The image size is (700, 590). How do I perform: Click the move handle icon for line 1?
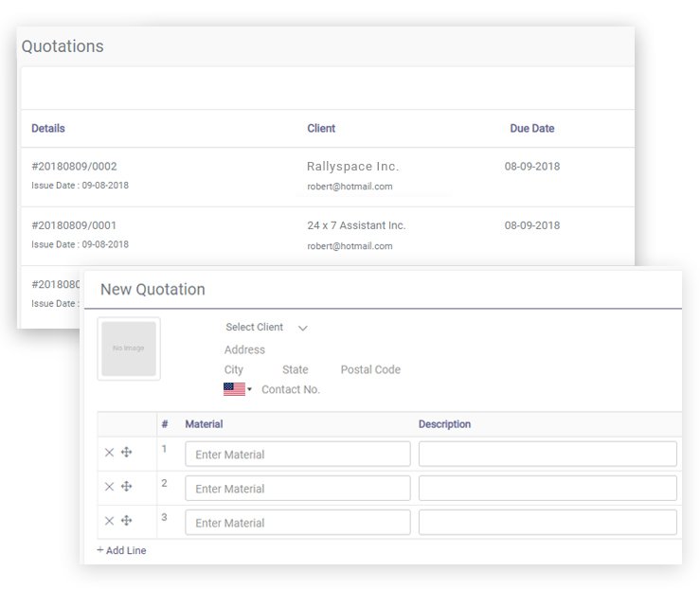[x=127, y=453]
